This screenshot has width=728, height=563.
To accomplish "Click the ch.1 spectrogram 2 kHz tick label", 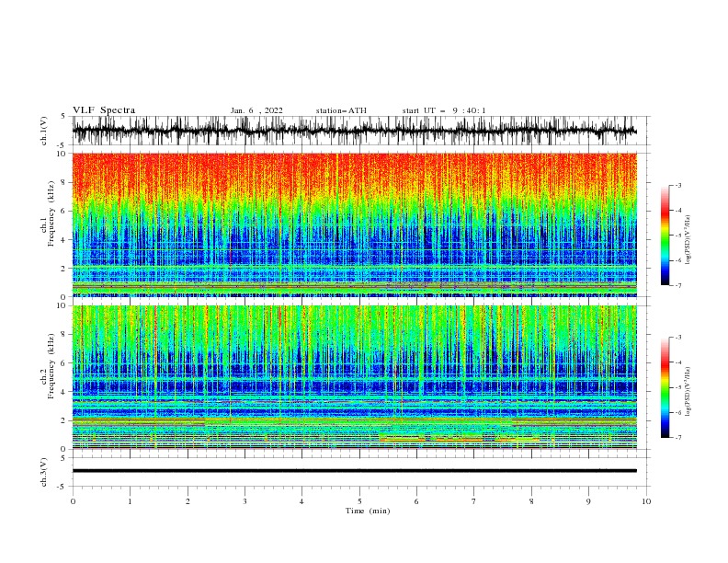I will (x=64, y=269).
